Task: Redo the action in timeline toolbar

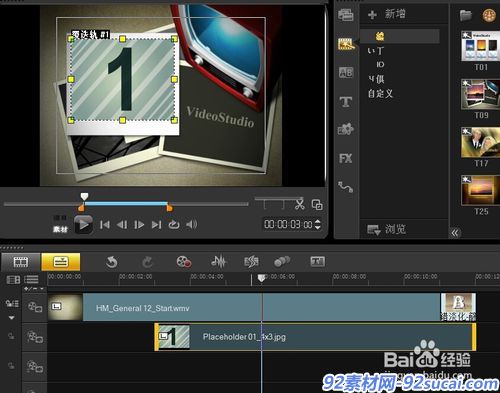Action: pyautogui.click(x=147, y=262)
